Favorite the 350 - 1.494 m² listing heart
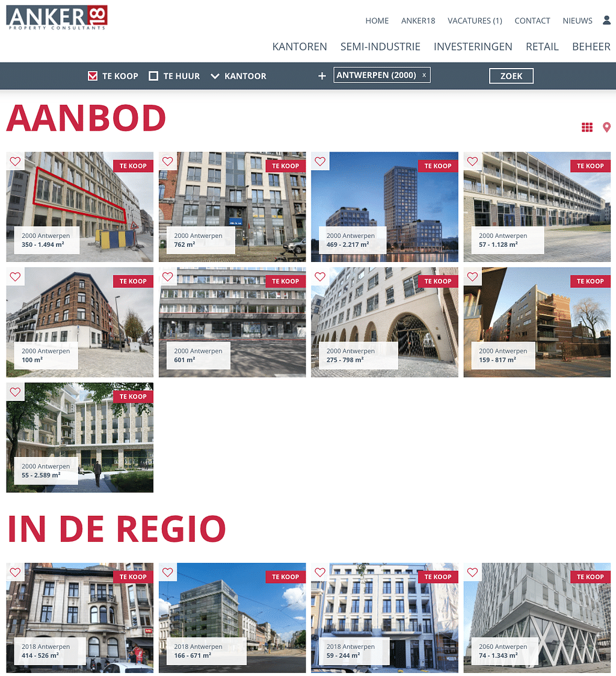Viewport: 616px width, 676px height. click(x=16, y=161)
